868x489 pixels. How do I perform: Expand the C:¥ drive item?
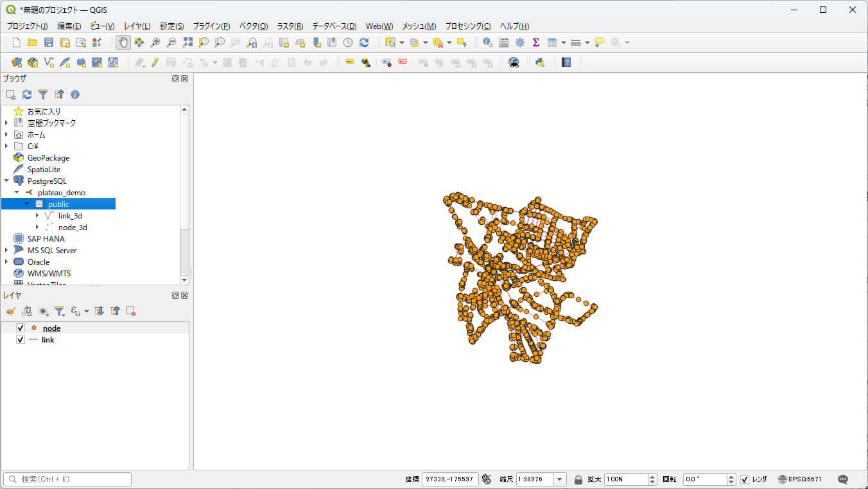[6, 146]
